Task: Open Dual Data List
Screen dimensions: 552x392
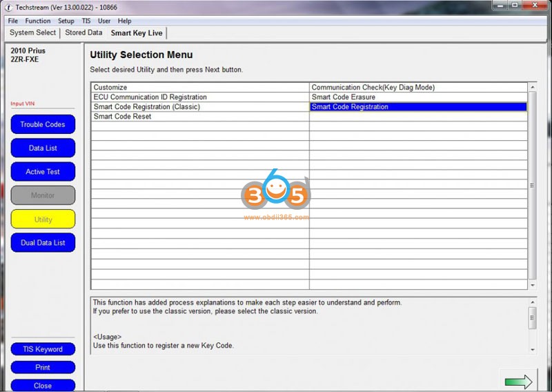Action: click(x=43, y=243)
